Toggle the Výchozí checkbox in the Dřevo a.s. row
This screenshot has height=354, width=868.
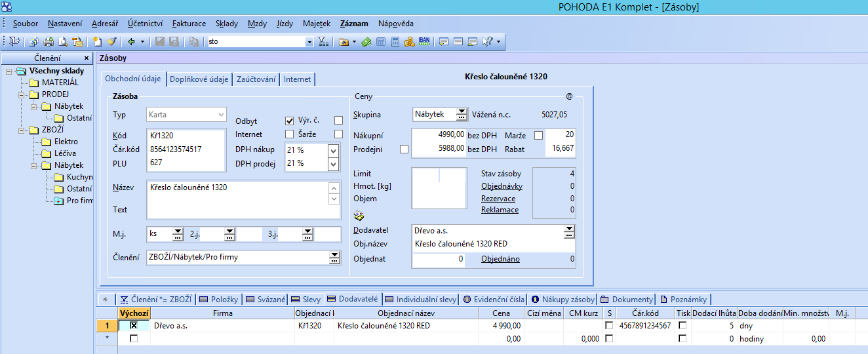pos(134,325)
